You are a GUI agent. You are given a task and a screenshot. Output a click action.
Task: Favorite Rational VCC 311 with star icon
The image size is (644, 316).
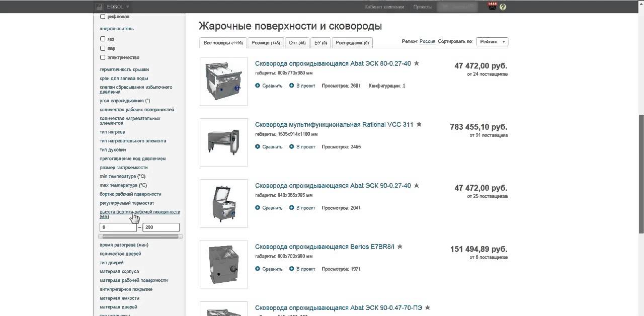click(419, 124)
